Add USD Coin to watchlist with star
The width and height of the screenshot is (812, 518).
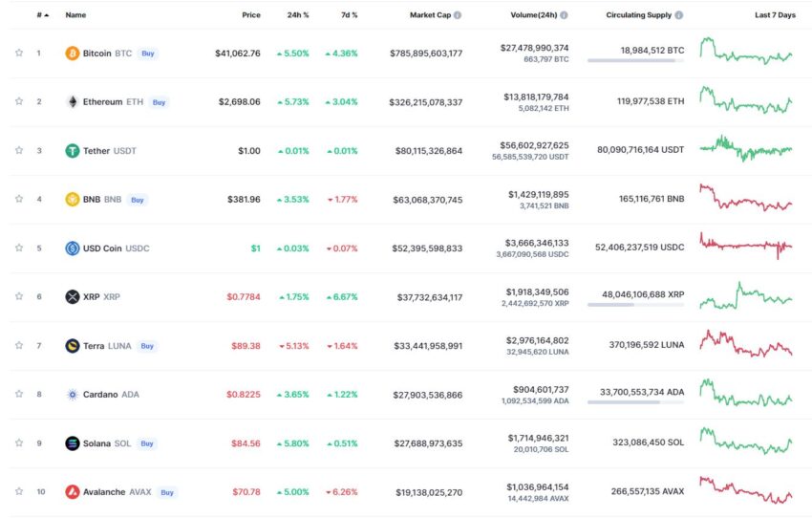(19, 248)
